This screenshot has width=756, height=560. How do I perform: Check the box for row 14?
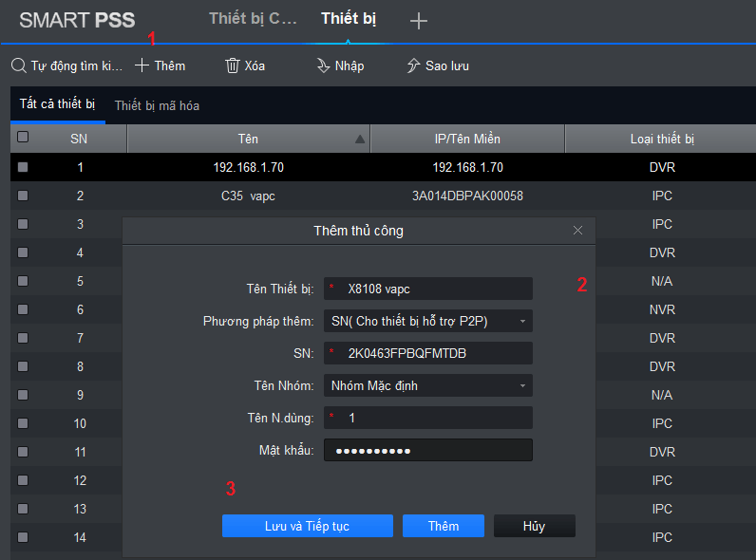pos(23,537)
